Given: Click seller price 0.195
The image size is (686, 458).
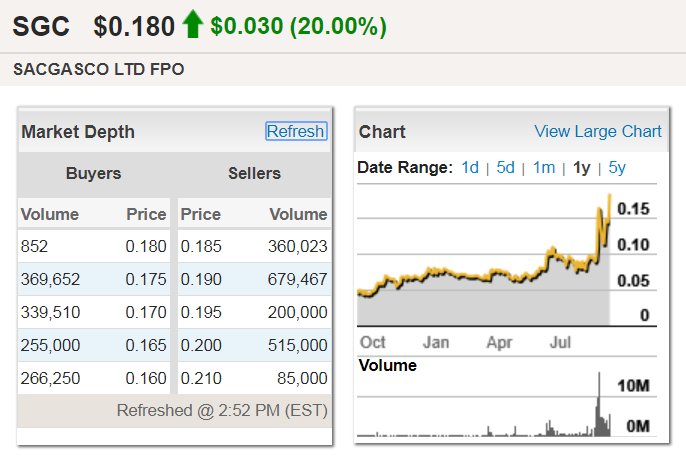Looking at the screenshot, I should point(201,312).
